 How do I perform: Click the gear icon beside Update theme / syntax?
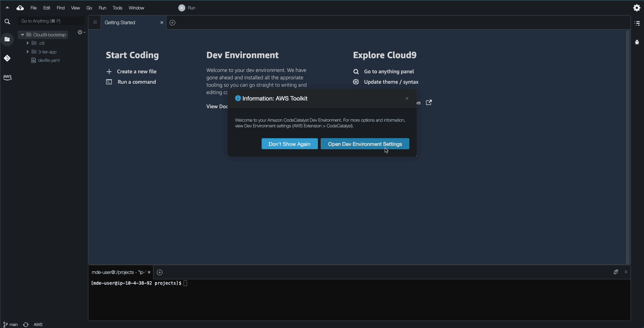356,82
